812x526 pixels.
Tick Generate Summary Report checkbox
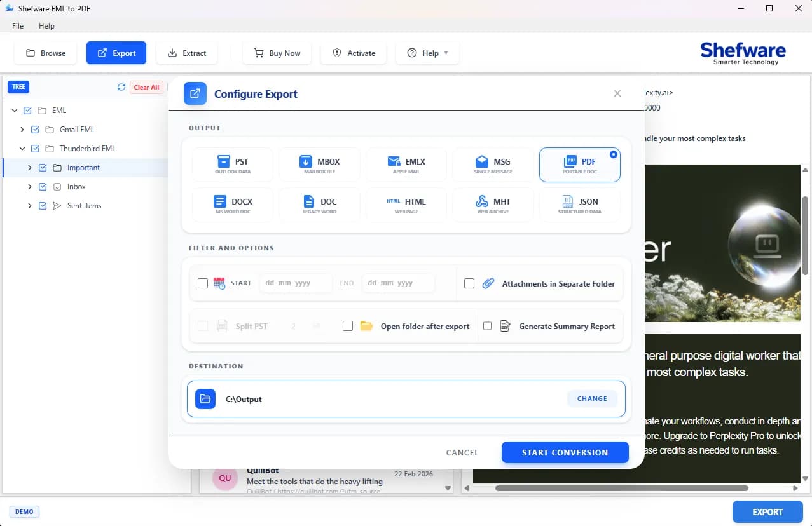[x=488, y=326]
